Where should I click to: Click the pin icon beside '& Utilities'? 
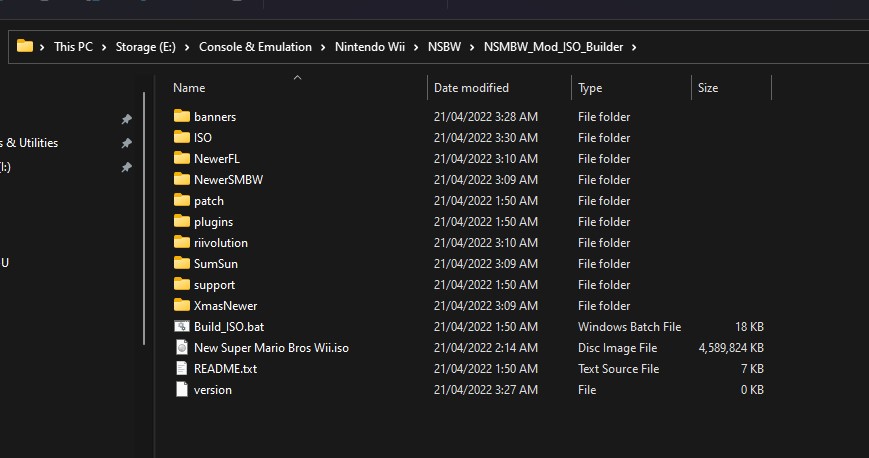[x=126, y=143]
